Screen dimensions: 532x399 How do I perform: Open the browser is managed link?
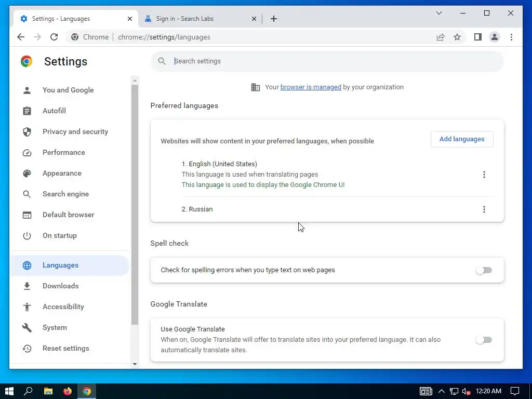click(x=311, y=87)
